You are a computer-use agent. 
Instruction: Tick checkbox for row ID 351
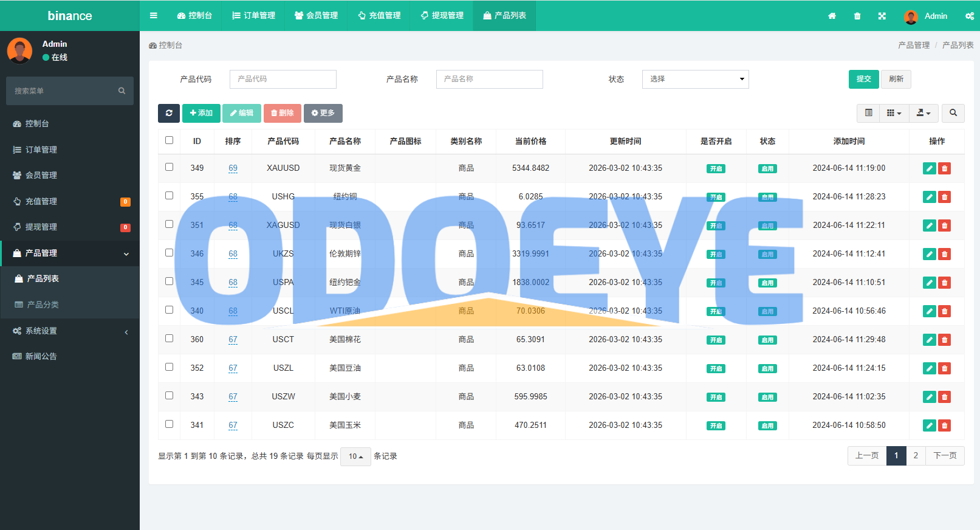coord(169,224)
